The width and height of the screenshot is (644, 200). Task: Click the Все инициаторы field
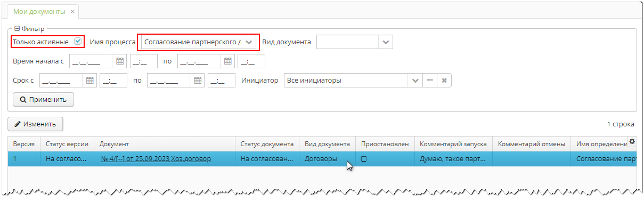point(346,81)
